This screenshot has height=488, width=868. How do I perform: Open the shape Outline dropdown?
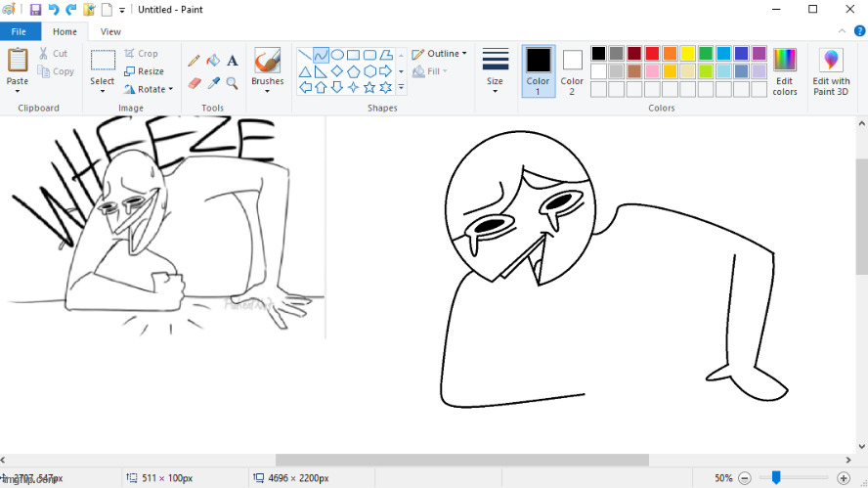(x=440, y=54)
